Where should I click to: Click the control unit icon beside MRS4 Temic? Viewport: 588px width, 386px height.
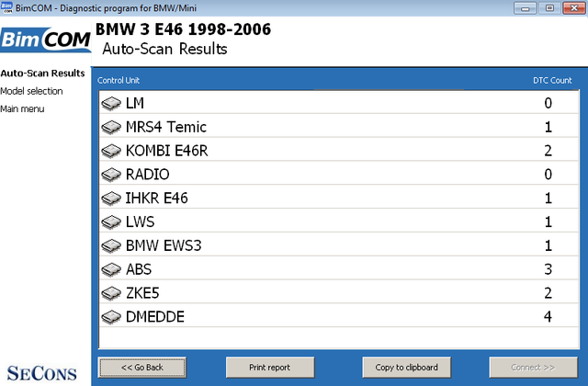[x=111, y=127]
